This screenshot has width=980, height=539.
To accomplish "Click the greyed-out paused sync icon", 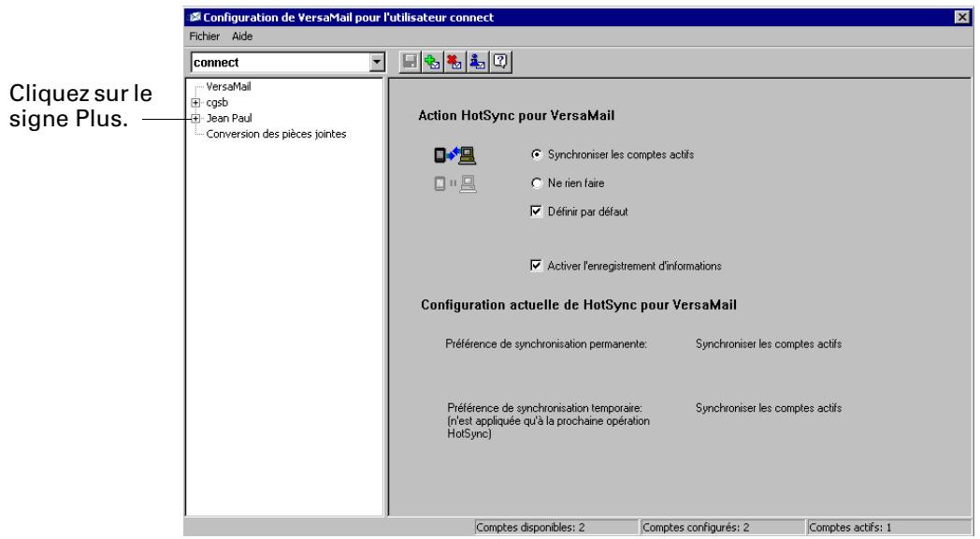I will point(455,183).
